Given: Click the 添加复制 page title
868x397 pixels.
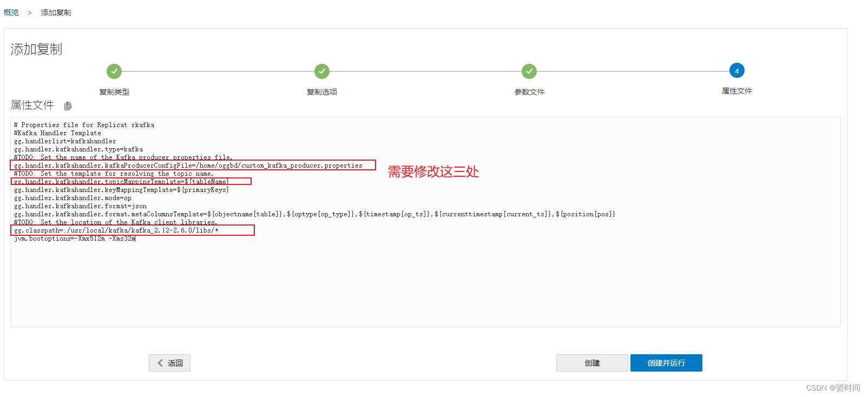Looking at the screenshot, I should (x=36, y=49).
